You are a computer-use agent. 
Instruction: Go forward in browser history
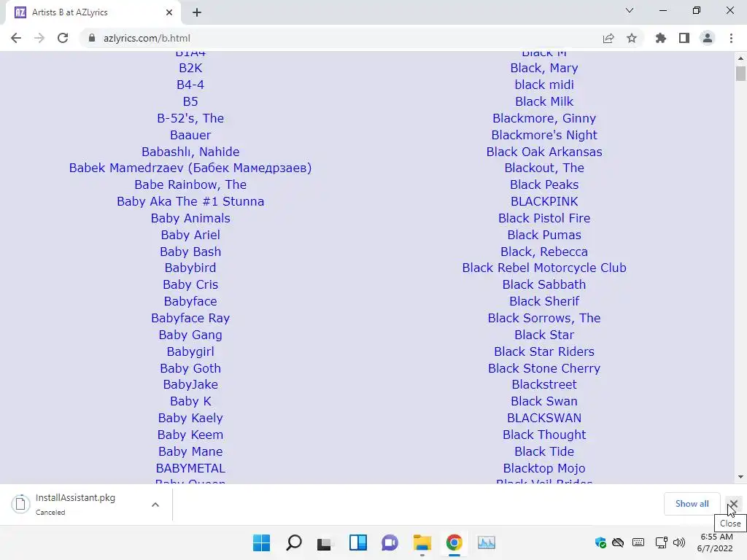pyautogui.click(x=39, y=38)
